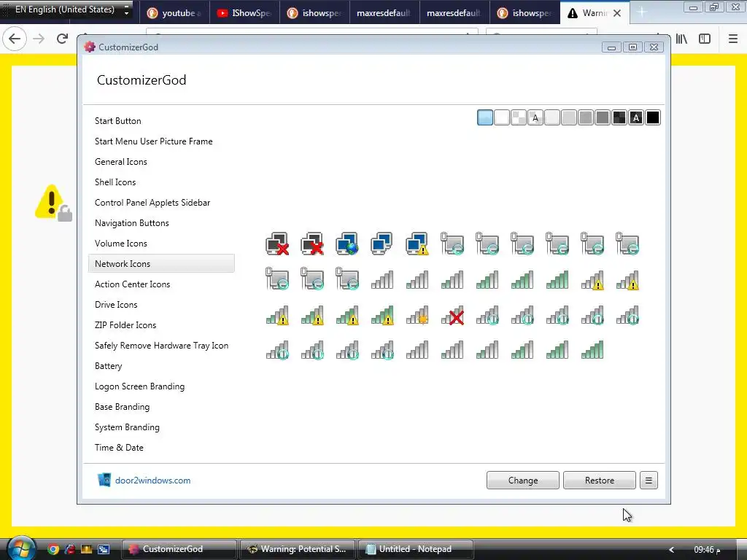This screenshot has width=747, height=560.
Task: Open Time & Date category
Action: [x=119, y=448]
